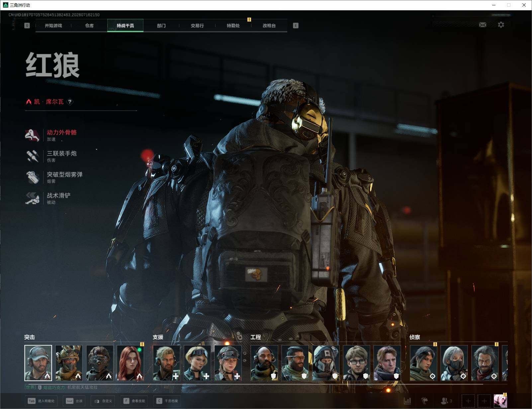The width and height of the screenshot is (532, 409).
Task: Select the 动力外骨骼 skill icon
Action: point(33,135)
